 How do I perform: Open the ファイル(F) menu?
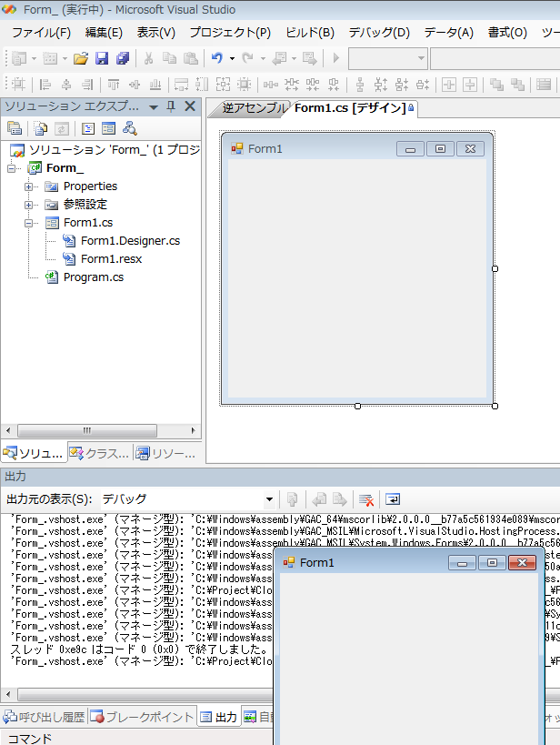(41, 33)
